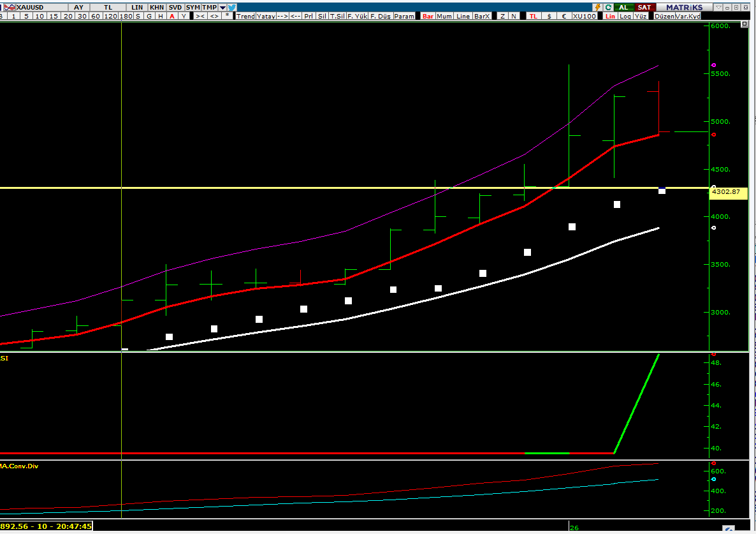
Task: Select Mum candlestick chart type
Action: 444,16
